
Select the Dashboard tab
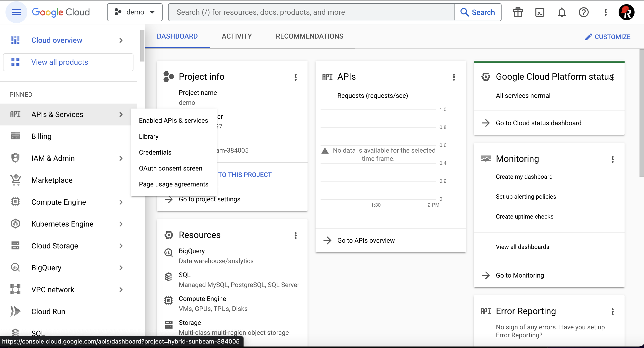click(x=177, y=37)
